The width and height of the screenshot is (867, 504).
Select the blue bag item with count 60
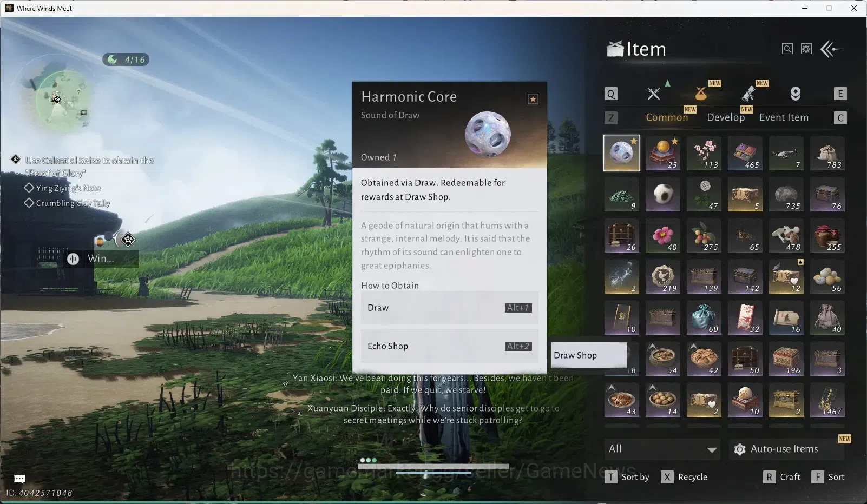(x=704, y=317)
